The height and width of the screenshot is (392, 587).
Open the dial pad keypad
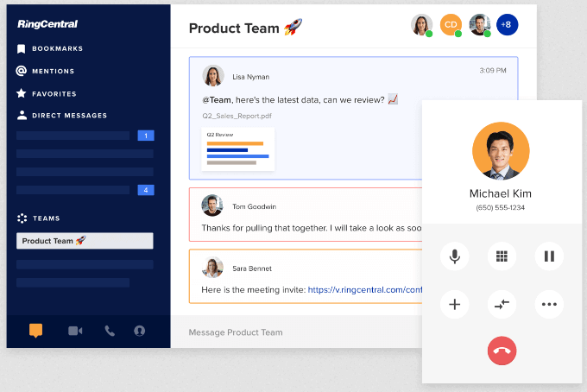pos(502,256)
